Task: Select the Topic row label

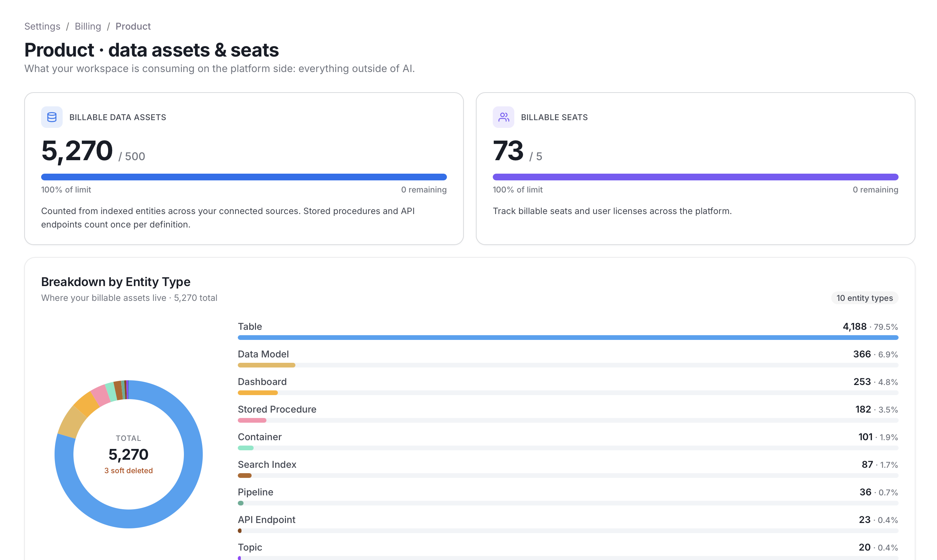Action: point(250,547)
